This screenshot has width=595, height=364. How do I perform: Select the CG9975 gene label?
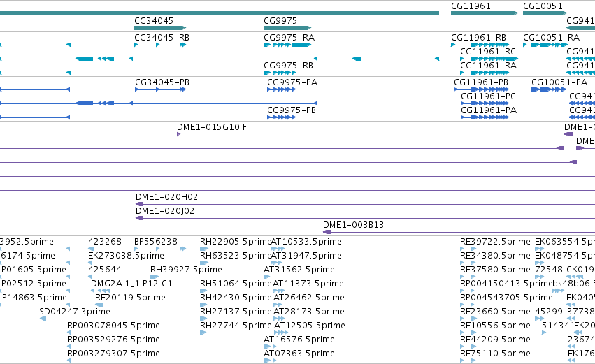click(x=280, y=21)
